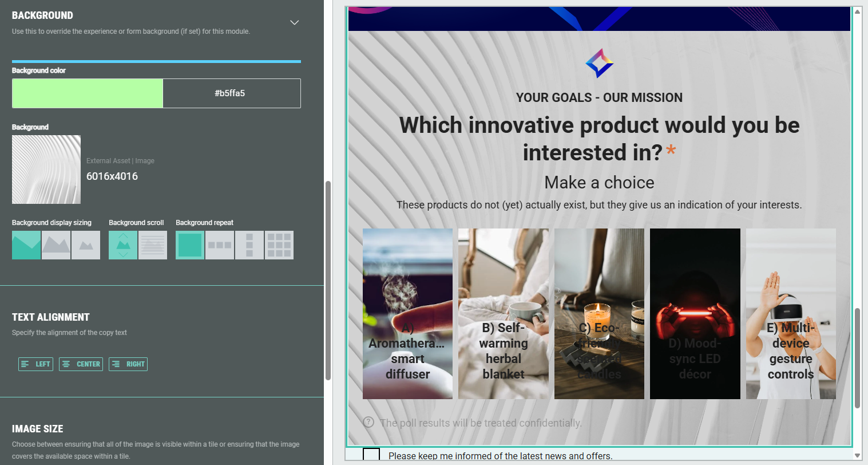Choose the small original-size background sizing icon
Viewport: 868px width, 465px height.
tap(86, 245)
